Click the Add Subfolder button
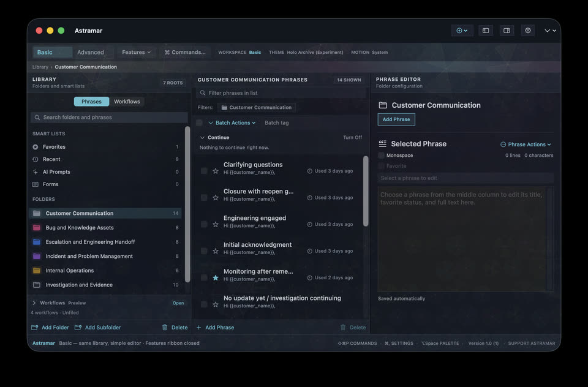This screenshot has height=387, width=588. point(97,328)
